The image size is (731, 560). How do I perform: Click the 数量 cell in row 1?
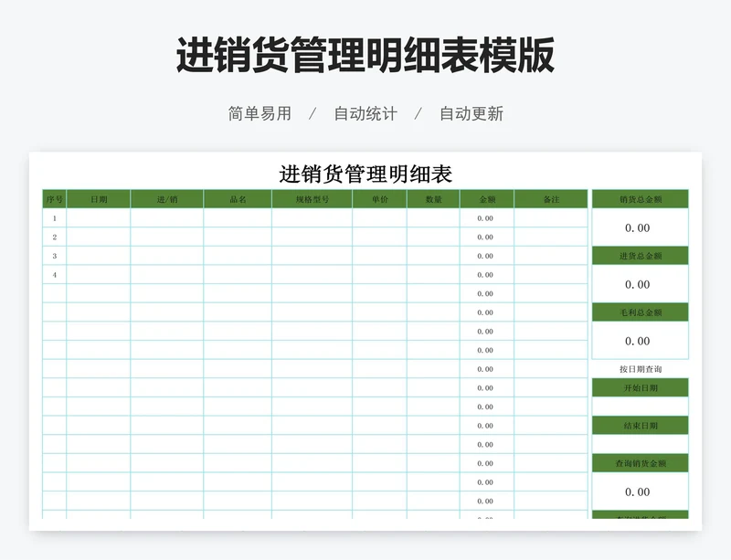pos(433,217)
